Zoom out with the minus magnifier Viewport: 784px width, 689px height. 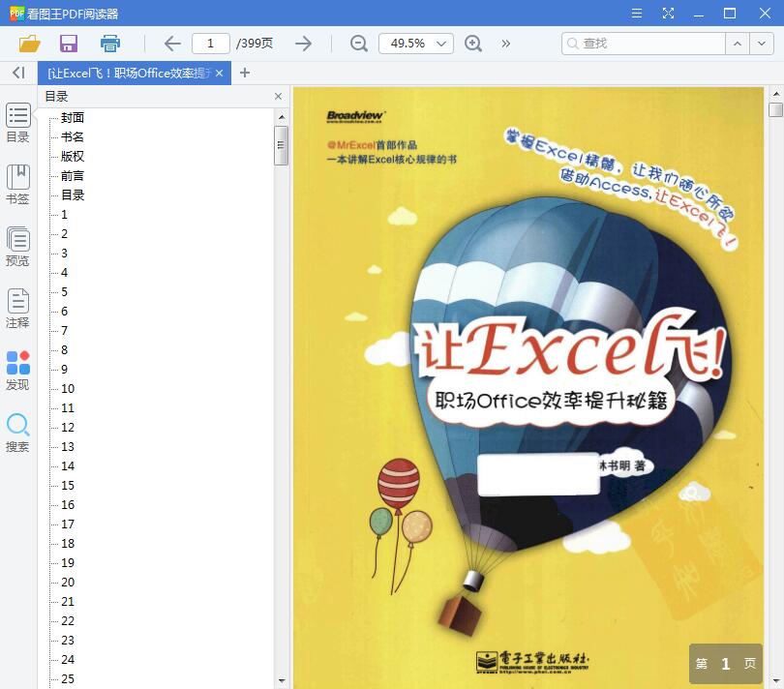pyautogui.click(x=358, y=44)
